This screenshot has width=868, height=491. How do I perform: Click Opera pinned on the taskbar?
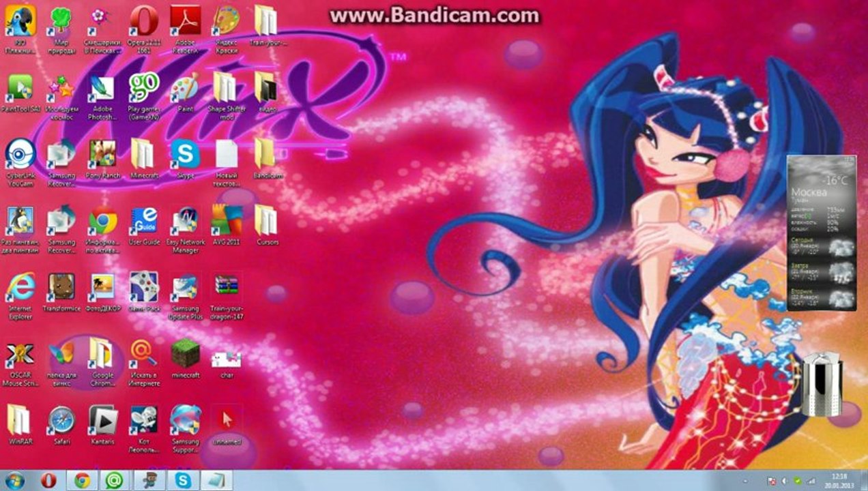click(x=48, y=481)
